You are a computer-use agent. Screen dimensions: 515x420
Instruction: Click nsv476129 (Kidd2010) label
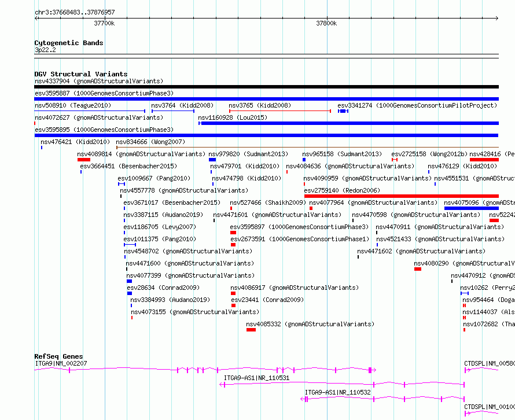point(462,166)
